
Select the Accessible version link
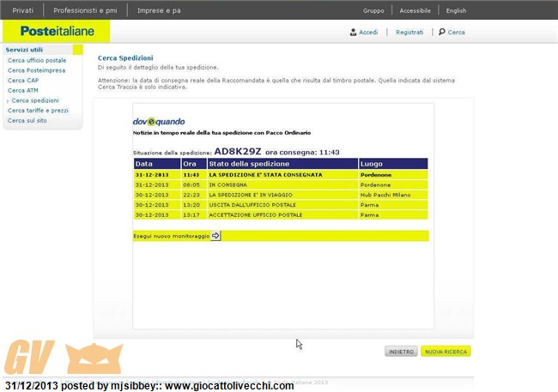tap(415, 10)
